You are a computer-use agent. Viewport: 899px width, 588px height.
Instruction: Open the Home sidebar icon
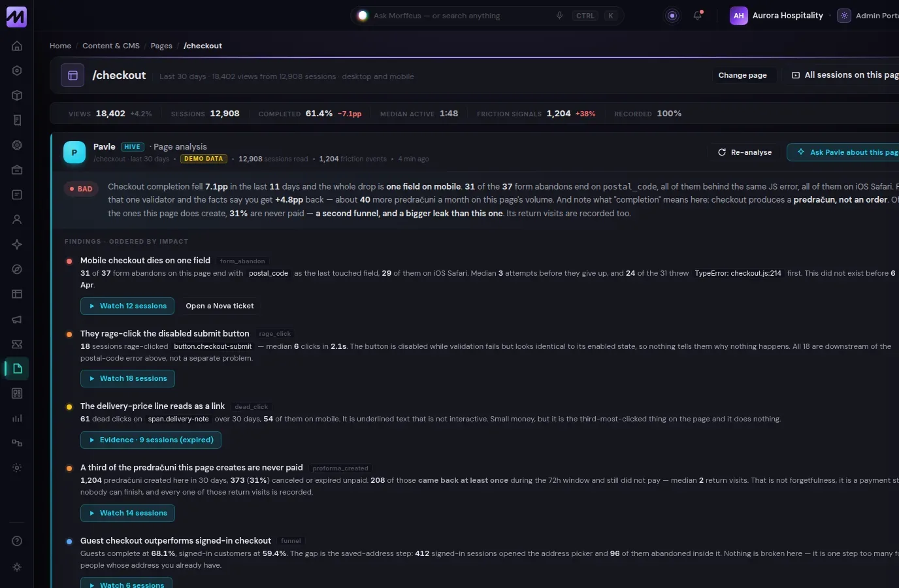[17, 46]
